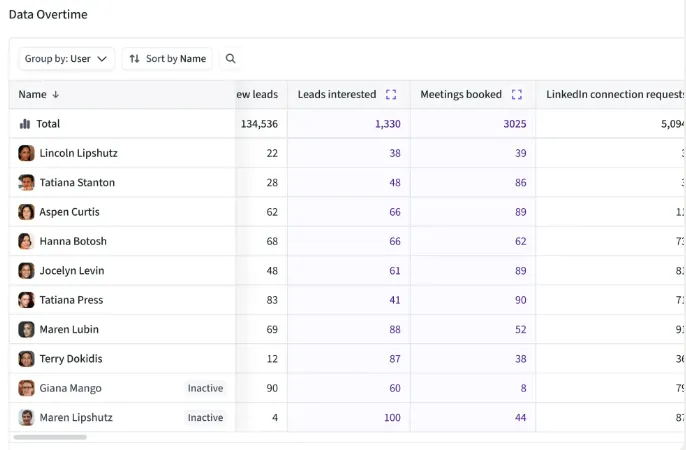Select the LinkedIn connection requests column header
The height and width of the screenshot is (450, 686).
pyautogui.click(x=612, y=95)
